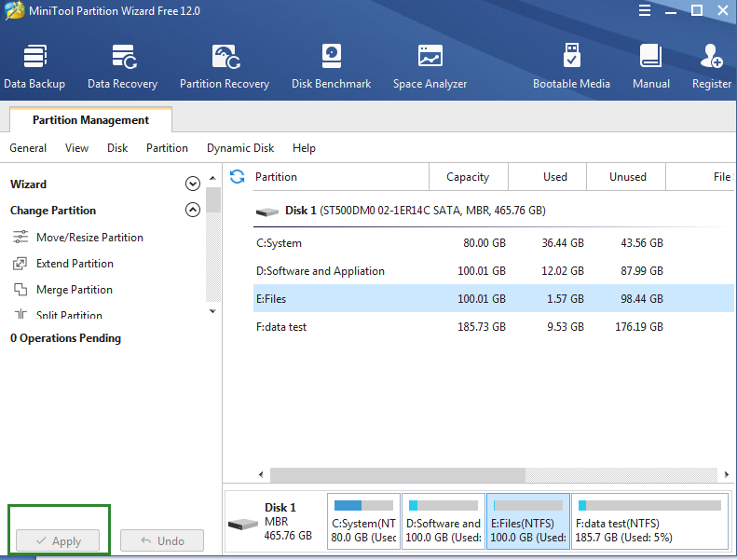Click the Register icon
Image resolution: width=737 pixels, height=560 pixels.
pyautogui.click(x=711, y=56)
